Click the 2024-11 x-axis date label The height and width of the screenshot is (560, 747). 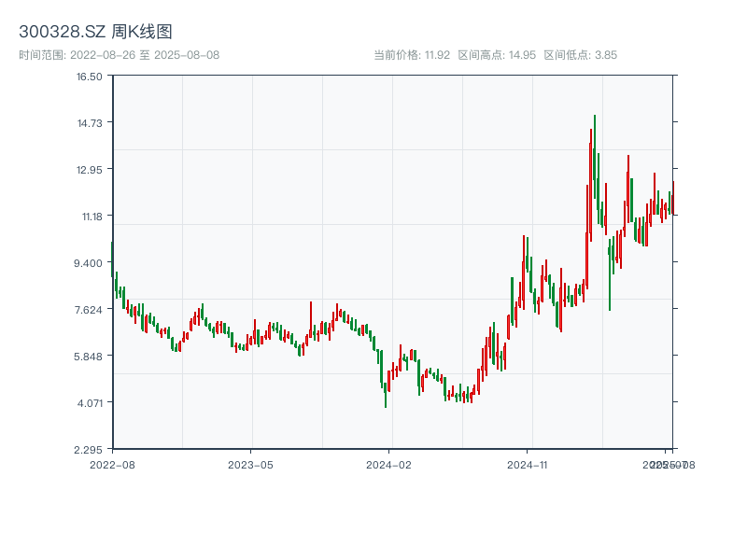[528, 464]
